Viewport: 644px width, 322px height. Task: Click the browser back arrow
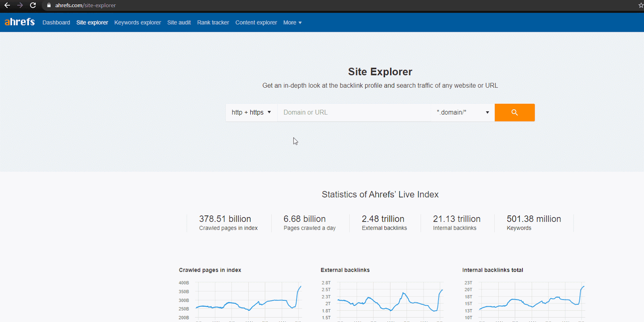[x=7, y=5]
